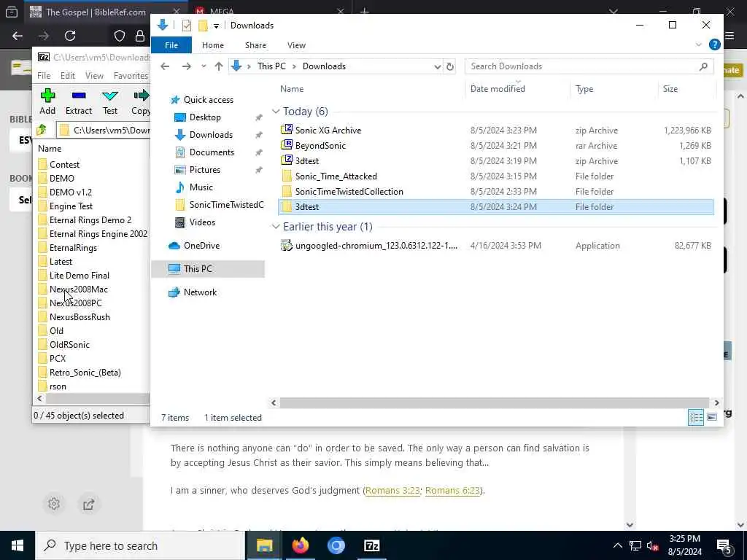Select the Sonic_Time_Attacked folder
Screen dimensions: 747x560
point(495,176)
